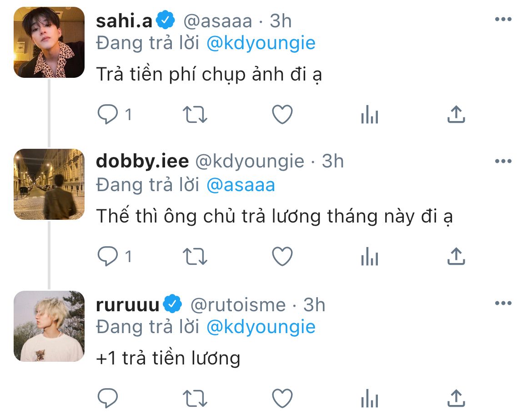Reply to sahi.a's tweet
Screen dimensions: 532x420
108,114
